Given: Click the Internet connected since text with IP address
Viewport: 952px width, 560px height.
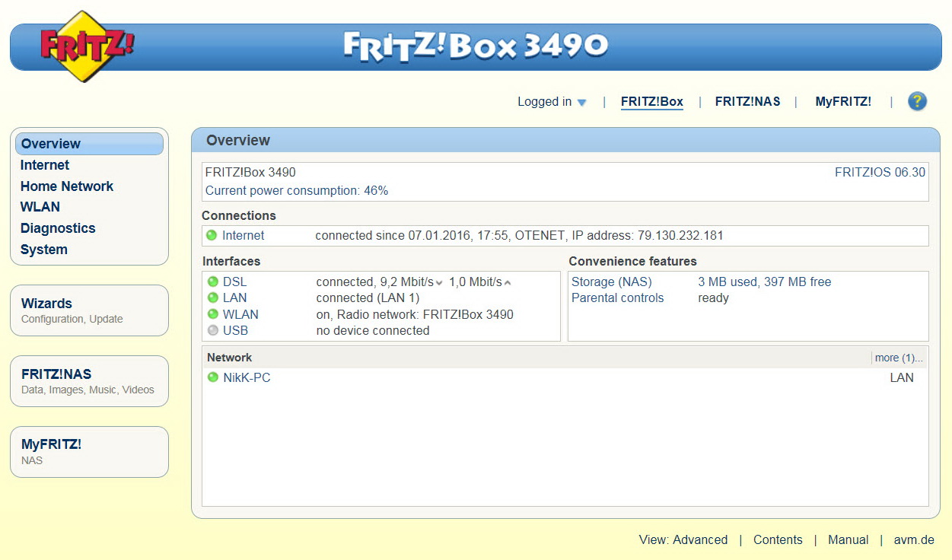Looking at the screenshot, I should pyautogui.click(x=519, y=236).
